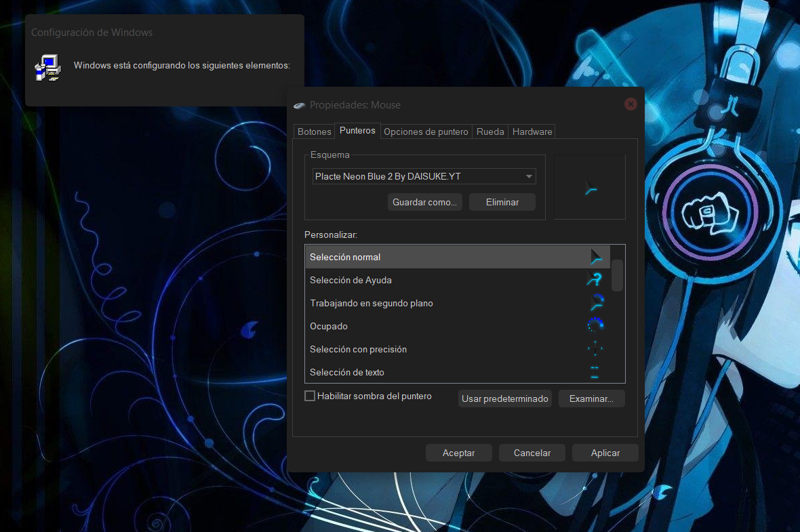This screenshot has height=532, width=800.
Task: Click the Selección con precisión crosshair icon
Action: pyautogui.click(x=595, y=348)
